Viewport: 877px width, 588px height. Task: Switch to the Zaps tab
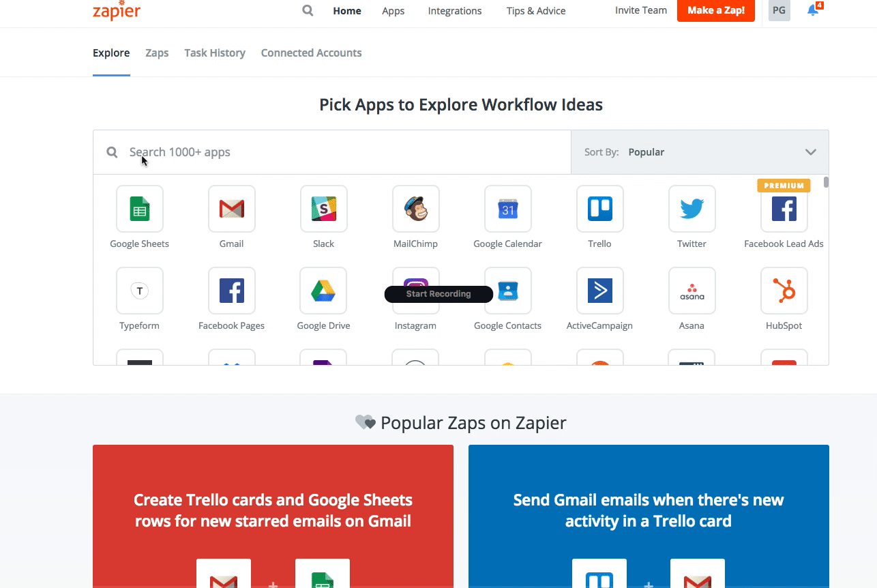(x=157, y=53)
